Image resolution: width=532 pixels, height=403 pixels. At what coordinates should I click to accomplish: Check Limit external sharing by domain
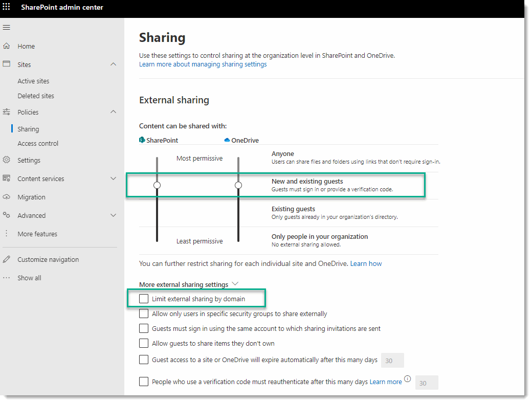[x=144, y=299]
